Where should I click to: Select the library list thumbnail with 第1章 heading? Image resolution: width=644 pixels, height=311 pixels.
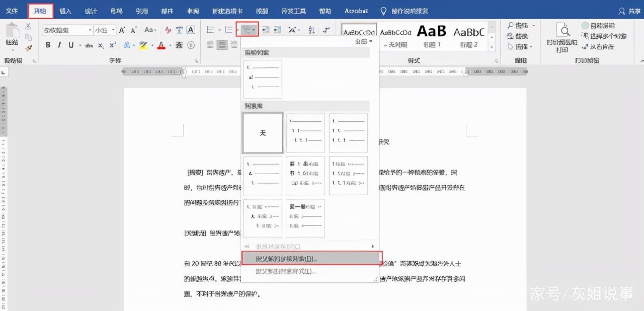[x=305, y=176]
